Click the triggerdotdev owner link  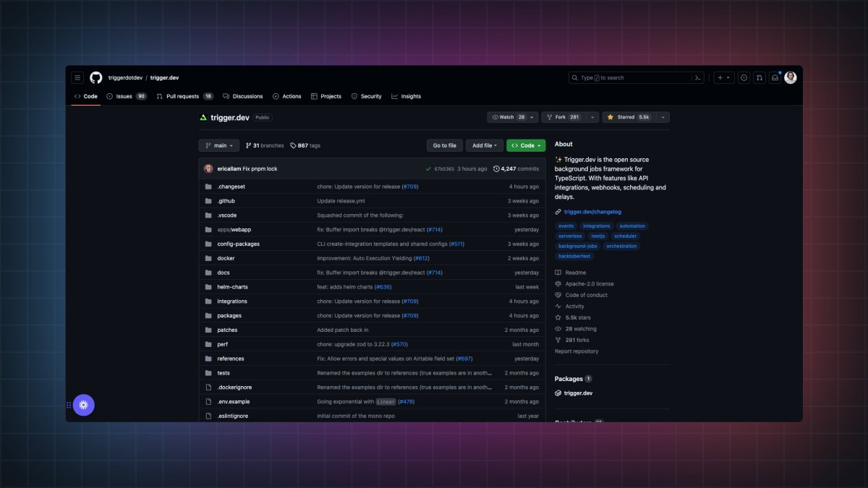point(124,77)
